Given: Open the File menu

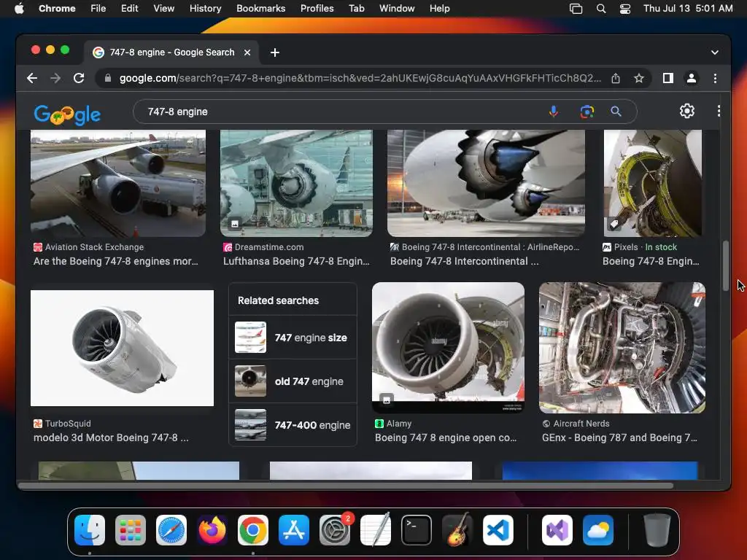Looking at the screenshot, I should coord(98,9).
